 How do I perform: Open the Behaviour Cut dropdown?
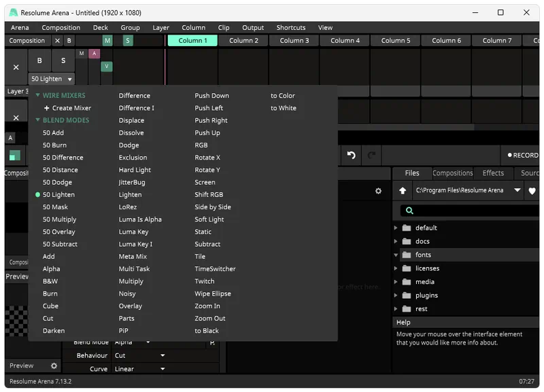pos(139,355)
